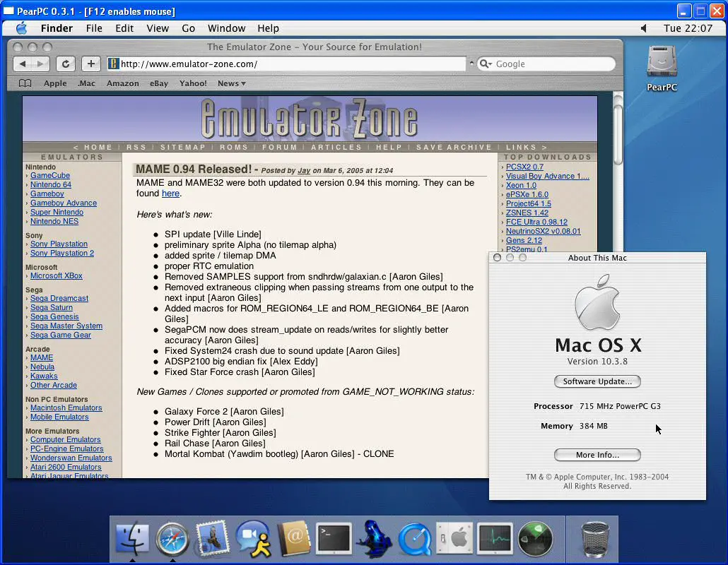Open the MAME arcade link
The height and width of the screenshot is (565, 728).
click(42, 357)
